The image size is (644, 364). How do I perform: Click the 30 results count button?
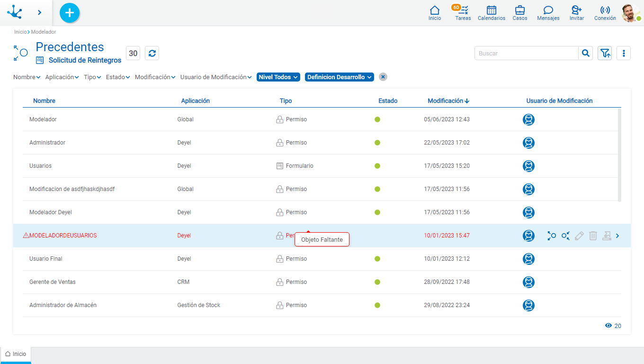[133, 53]
